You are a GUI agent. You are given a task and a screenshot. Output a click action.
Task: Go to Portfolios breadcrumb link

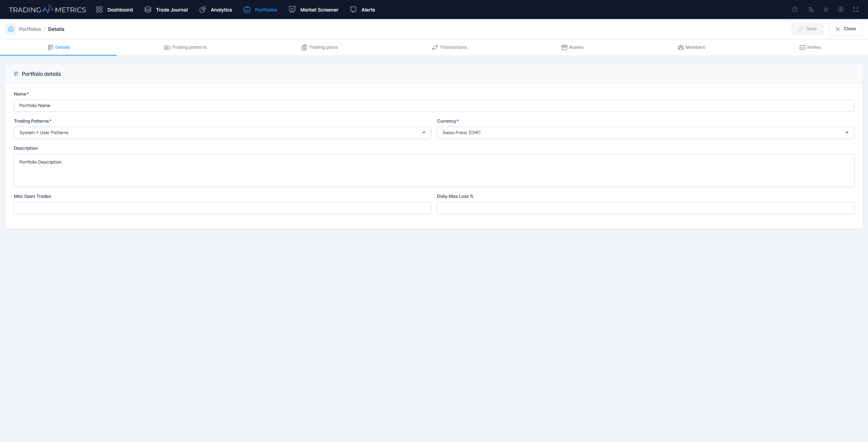point(30,29)
